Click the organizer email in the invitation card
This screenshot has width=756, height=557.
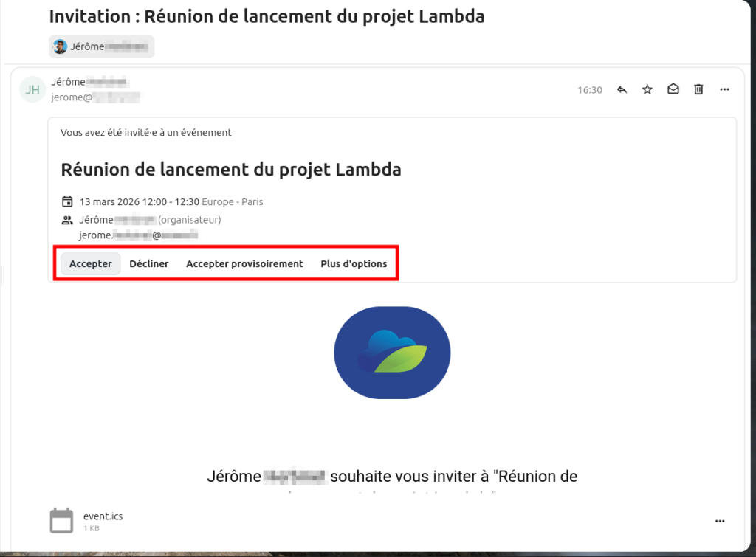coord(139,235)
